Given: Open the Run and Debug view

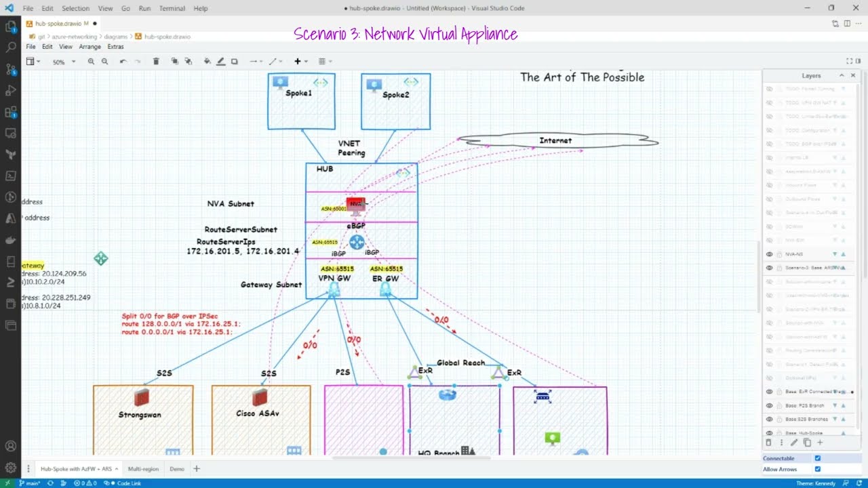Looking at the screenshot, I should [11, 90].
